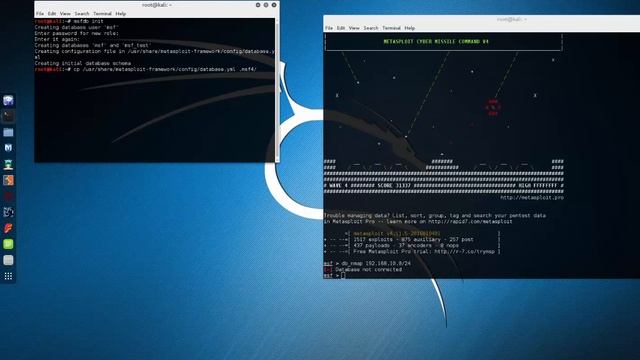
Task: Click 'Creating initial database schema' line
Action: tap(83, 64)
